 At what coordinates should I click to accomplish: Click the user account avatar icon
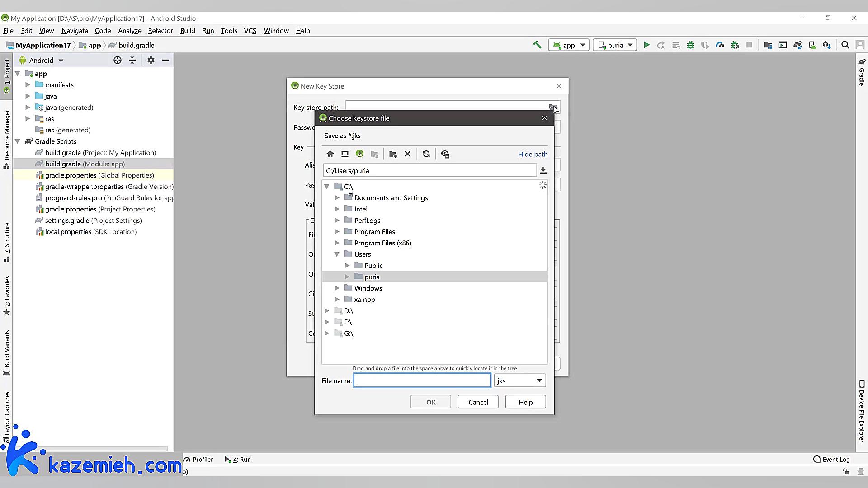click(860, 45)
